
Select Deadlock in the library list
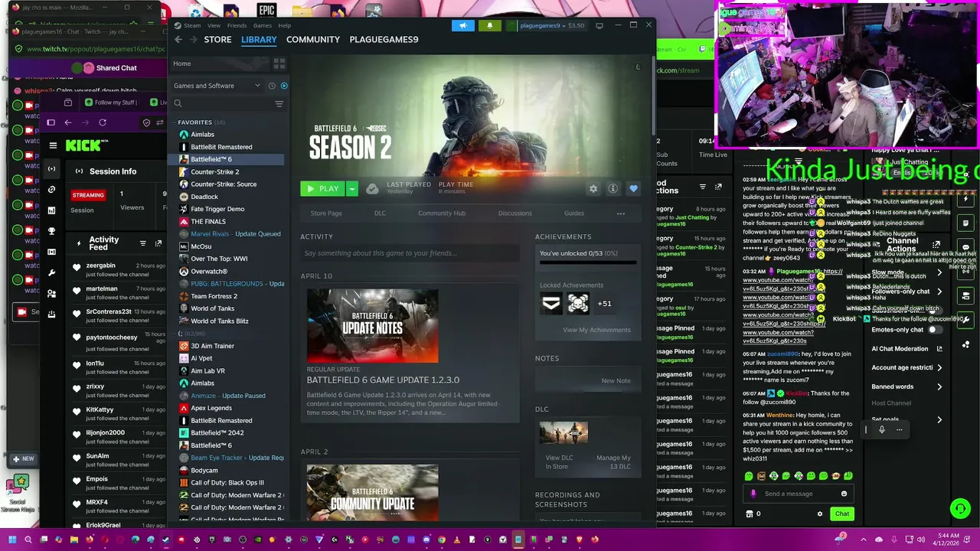point(204,197)
